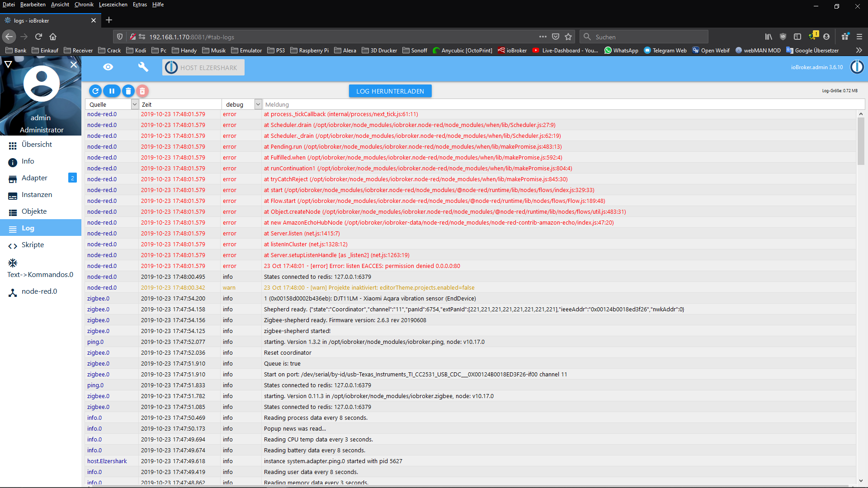Go to the browser home page
The height and width of the screenshot is (488, 868).
point(53,37)
